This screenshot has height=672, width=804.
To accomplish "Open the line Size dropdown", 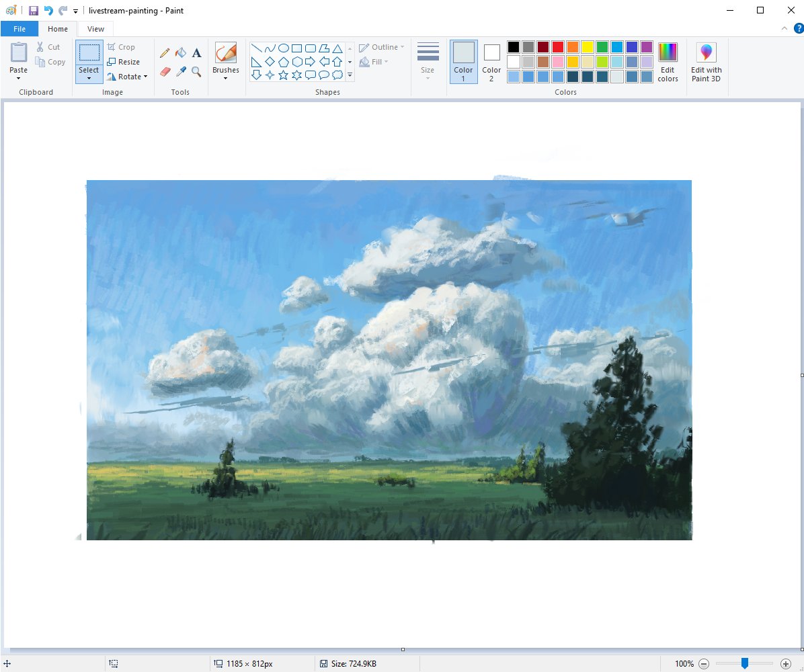I will pos(428,62).
